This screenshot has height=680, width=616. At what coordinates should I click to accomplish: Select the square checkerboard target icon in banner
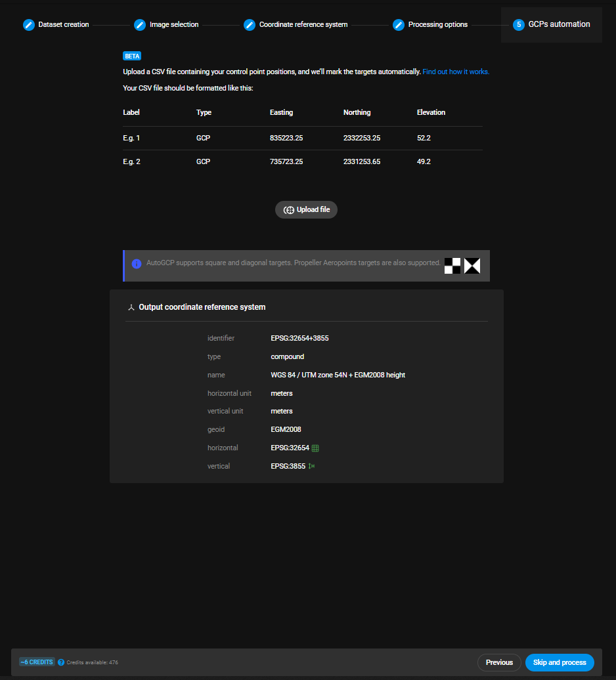click(x=452, y=266)
